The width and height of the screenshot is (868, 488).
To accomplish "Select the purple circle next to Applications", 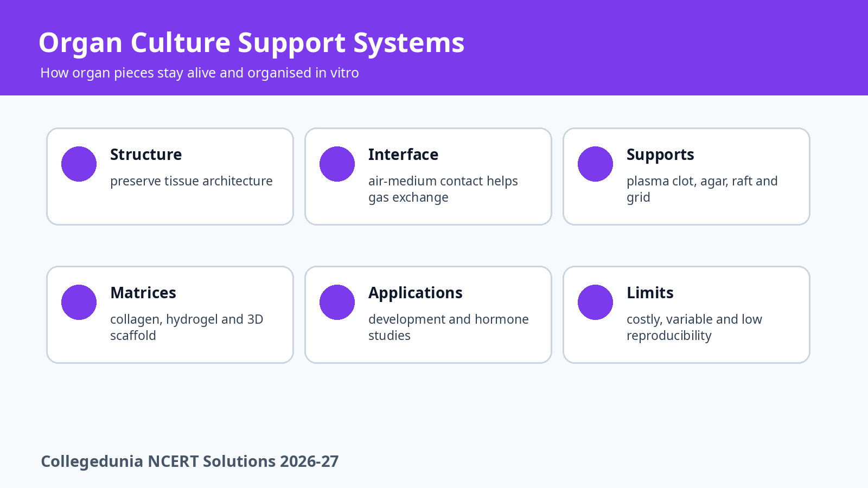I will [337, 302].
